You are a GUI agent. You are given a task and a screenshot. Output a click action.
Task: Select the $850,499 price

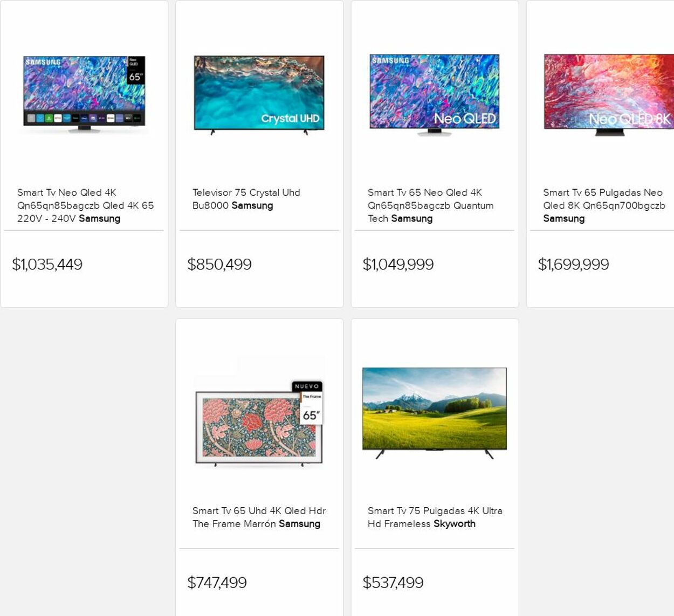(219, 264)
